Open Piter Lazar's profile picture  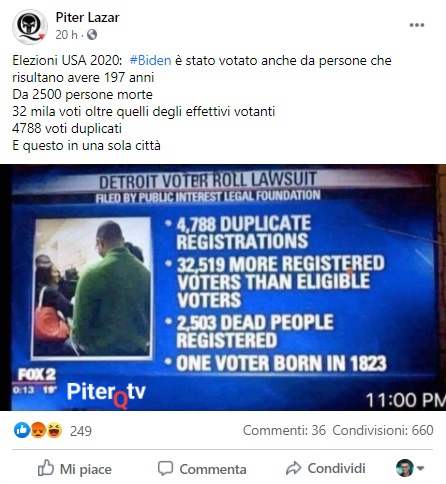30,27
